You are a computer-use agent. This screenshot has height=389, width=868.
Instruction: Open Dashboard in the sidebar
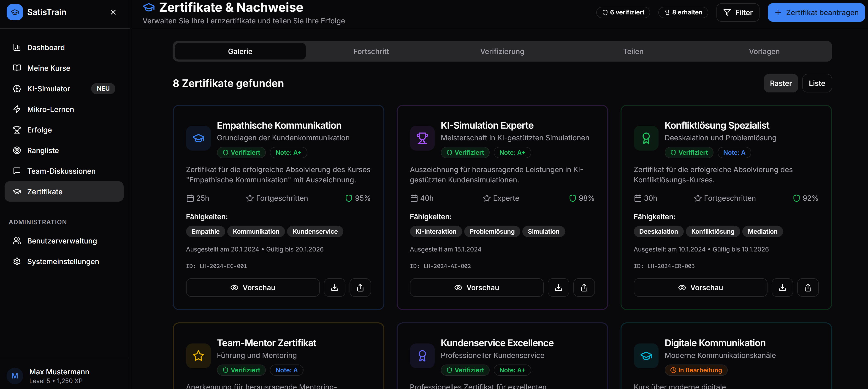tap(64, 48)
